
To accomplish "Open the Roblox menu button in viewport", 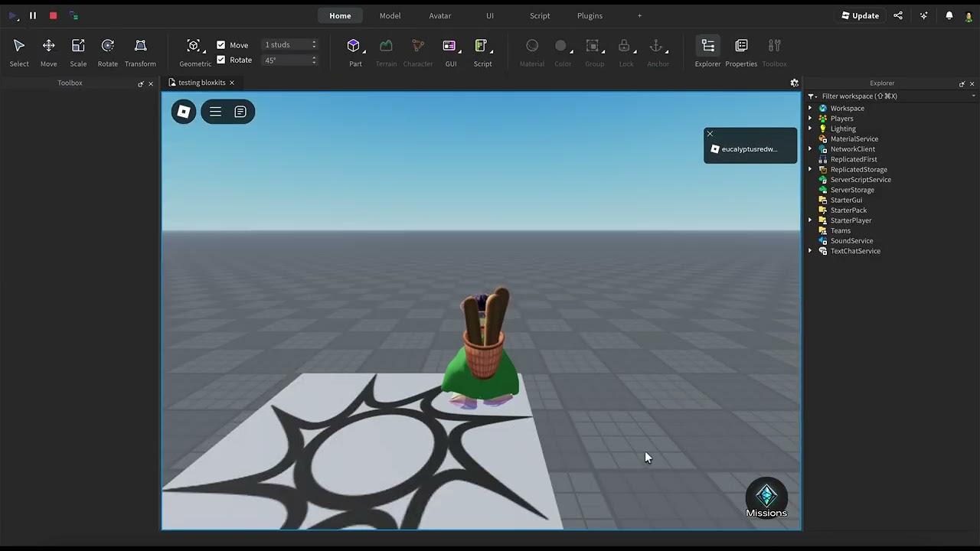I will tap(184, 112).
